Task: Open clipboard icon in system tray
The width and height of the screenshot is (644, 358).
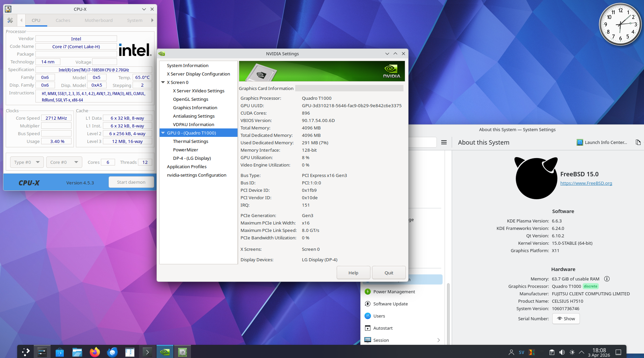Action: (552, 352)
